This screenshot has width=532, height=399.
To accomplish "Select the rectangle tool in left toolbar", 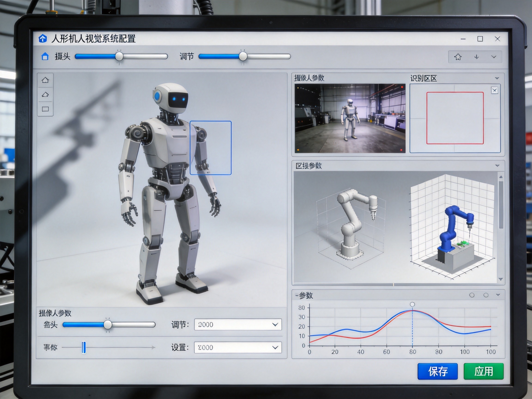I will click(x=45, y=109).
